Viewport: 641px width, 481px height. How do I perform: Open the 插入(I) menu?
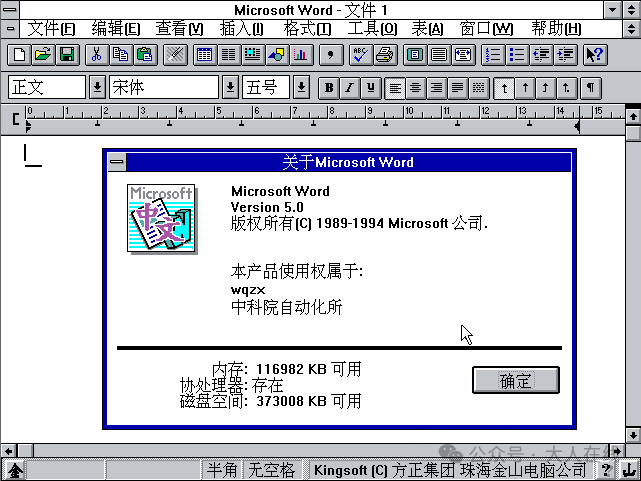242,29
